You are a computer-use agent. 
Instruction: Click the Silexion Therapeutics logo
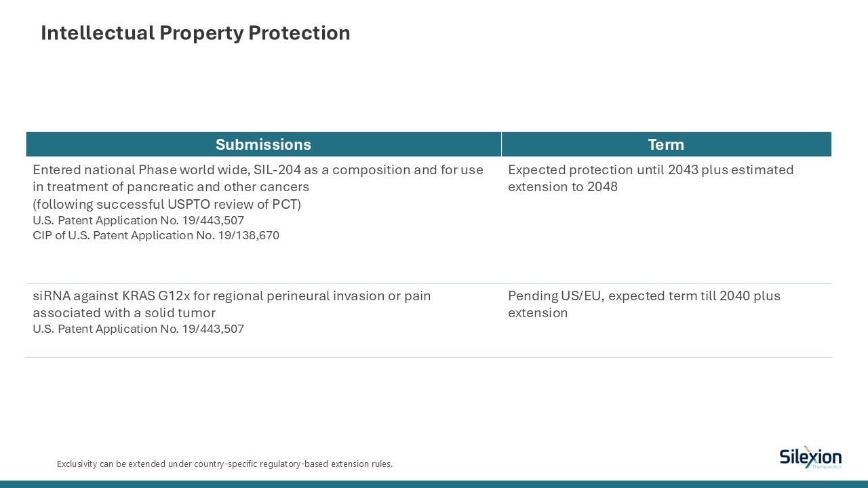tap(810, 457)
